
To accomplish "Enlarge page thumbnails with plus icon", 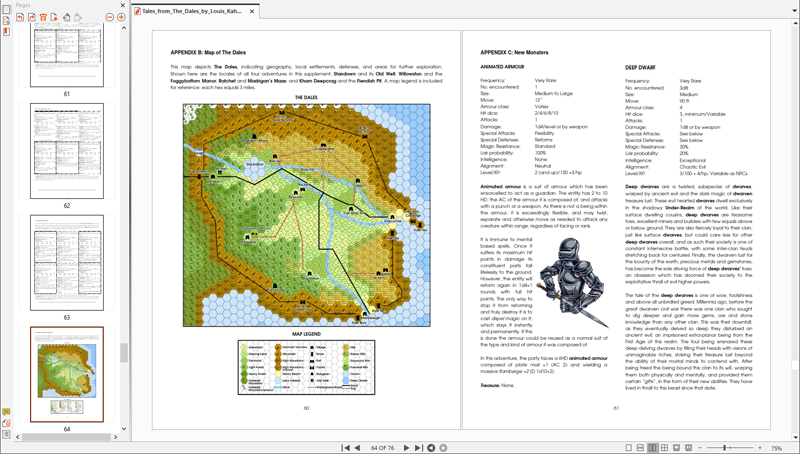I will pyautogui.click(x=121, y=17).
